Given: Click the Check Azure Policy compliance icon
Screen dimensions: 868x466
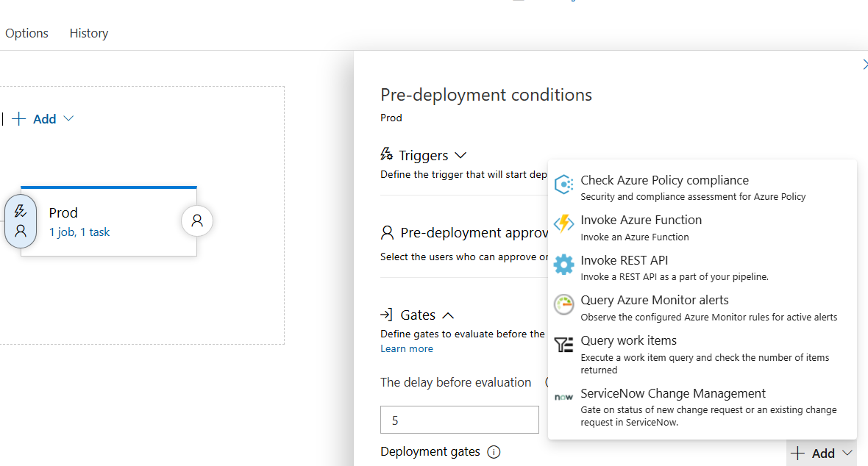Looking at the screenshot, I should (x=563, y=184).
